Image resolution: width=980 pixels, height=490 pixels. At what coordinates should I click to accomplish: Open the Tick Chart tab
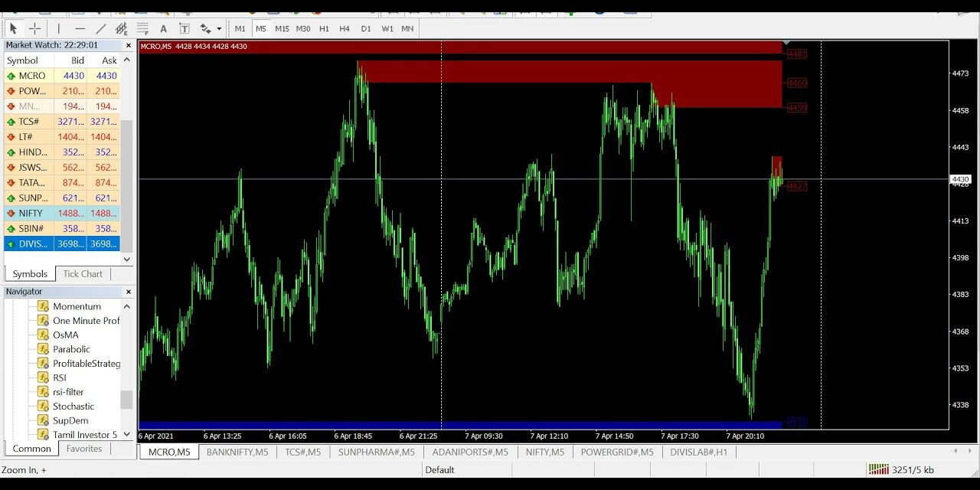pos(83,274)
